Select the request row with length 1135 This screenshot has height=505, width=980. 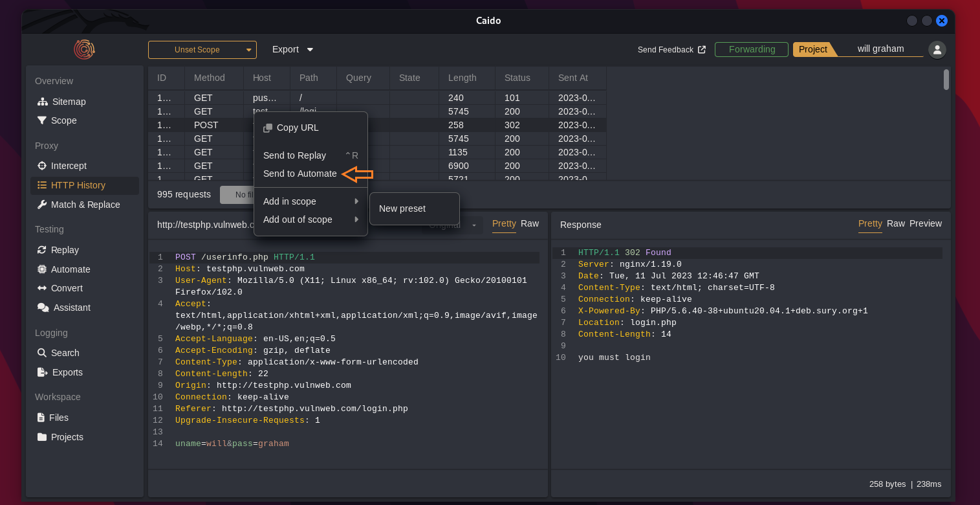(x=377, y=152)
